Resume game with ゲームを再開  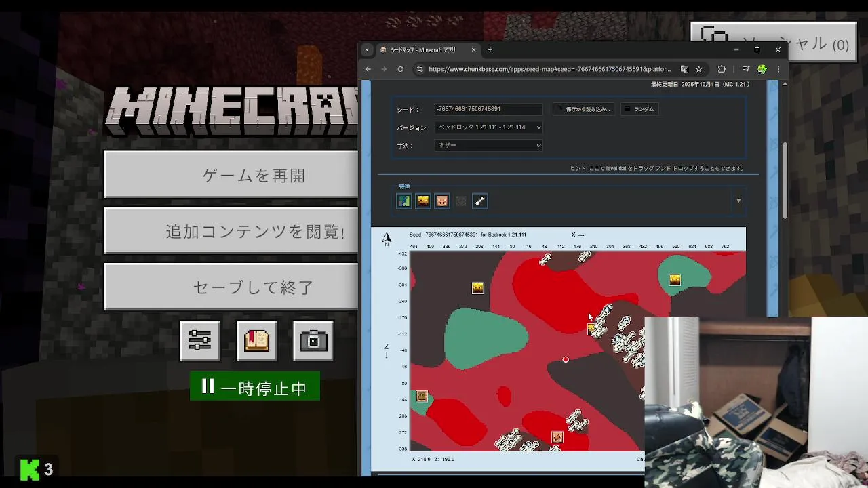click(231, 175)
